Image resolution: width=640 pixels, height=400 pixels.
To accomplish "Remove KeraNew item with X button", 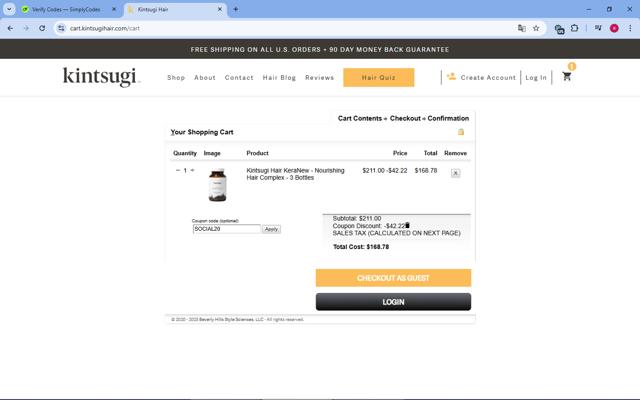I will point(456,173).
